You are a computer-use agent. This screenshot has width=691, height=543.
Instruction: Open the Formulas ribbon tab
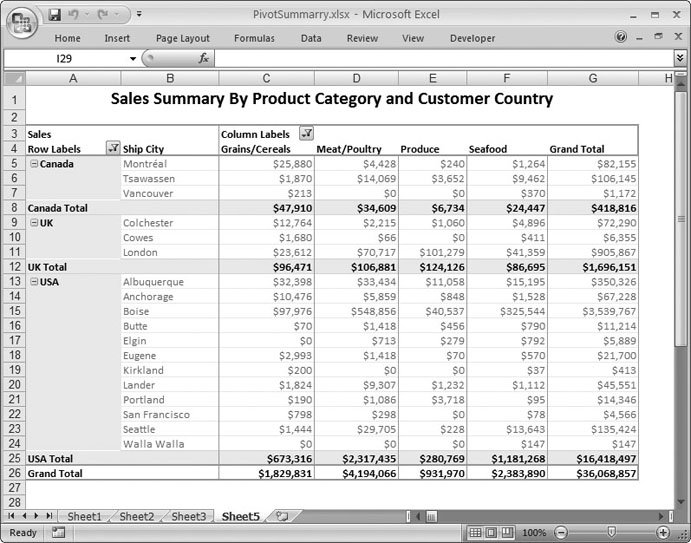pyautogui.click(x=254, y=38)
